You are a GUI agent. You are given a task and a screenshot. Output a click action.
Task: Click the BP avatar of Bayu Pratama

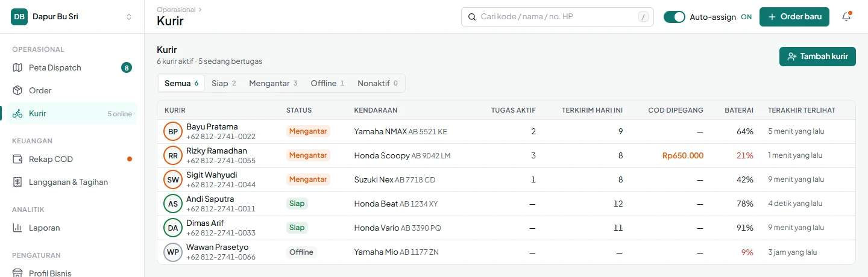tap(173, 131)
